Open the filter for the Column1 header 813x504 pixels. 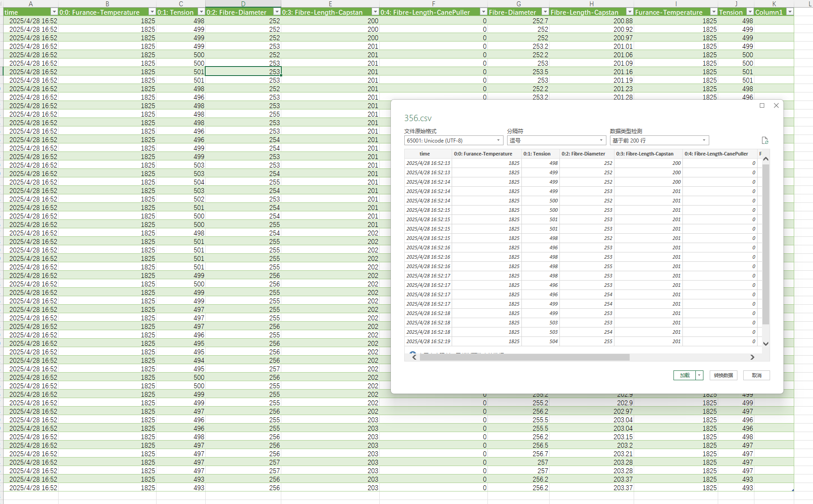(790, 12)
